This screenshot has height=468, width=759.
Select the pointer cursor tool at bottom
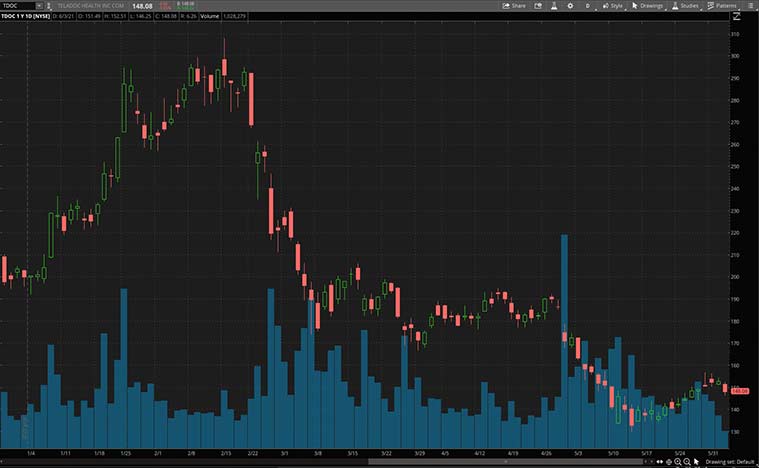pos(697,461)
